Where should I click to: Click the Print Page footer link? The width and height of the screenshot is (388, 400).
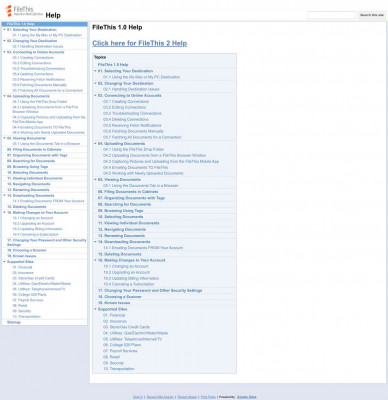tap(208, 397)
